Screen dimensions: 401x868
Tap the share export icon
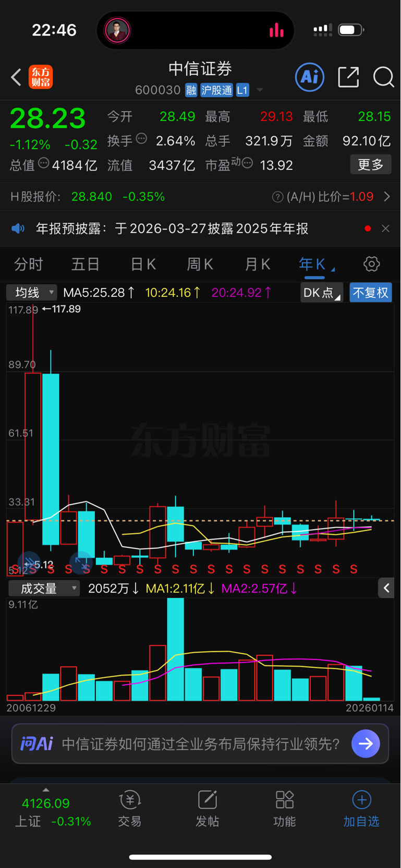(x=348, y=77)
